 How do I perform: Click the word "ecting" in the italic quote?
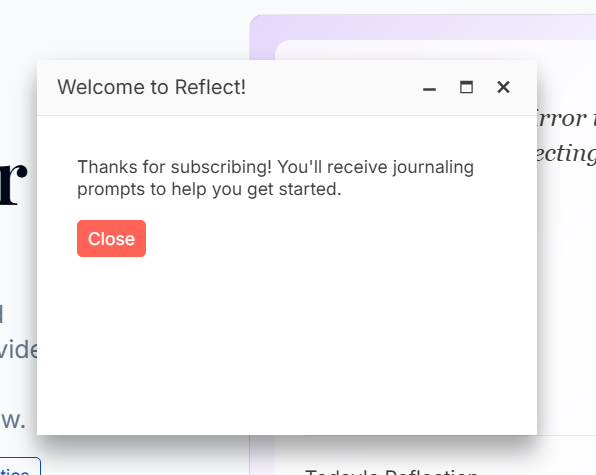pyautogui.click(x=566, y=154)
